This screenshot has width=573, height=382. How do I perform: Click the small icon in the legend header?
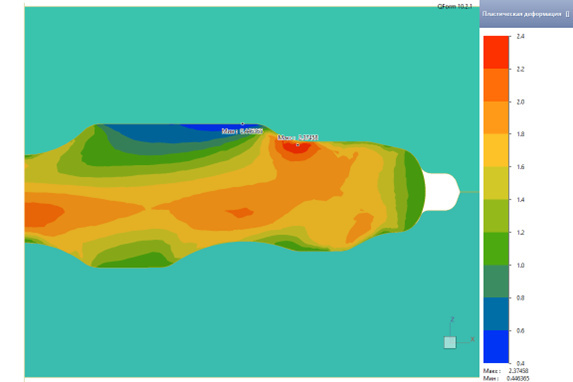click(567, 14)
